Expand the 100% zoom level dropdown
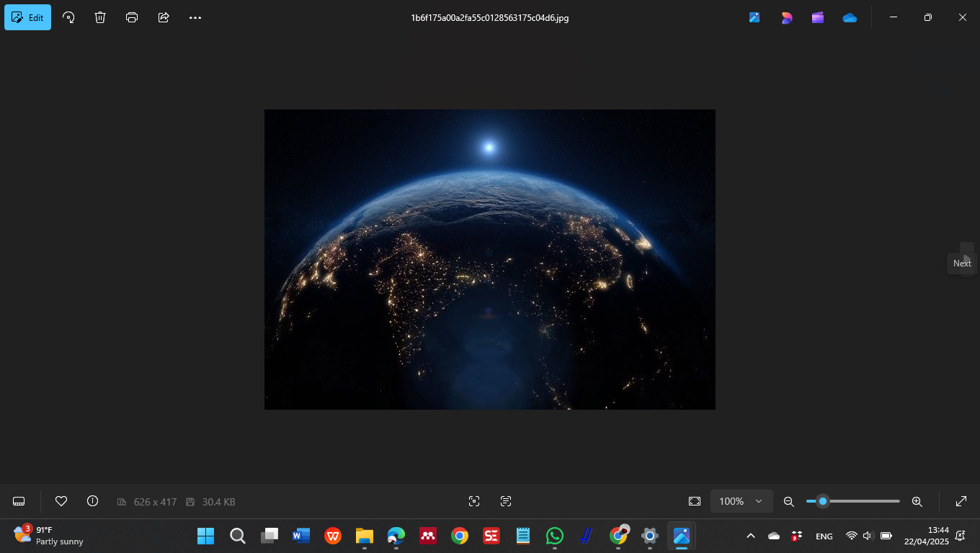 (x=741, y=501)
